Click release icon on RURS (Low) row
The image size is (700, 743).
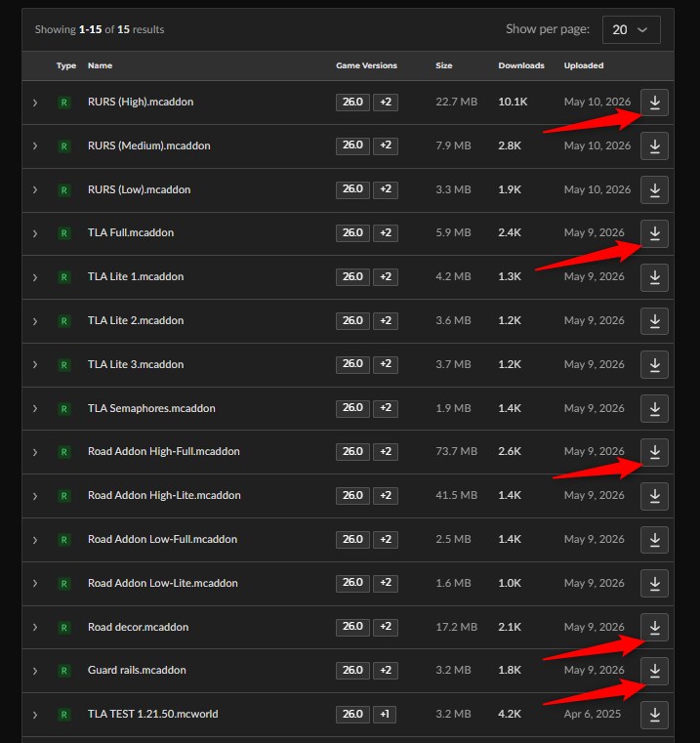(64, 190)
